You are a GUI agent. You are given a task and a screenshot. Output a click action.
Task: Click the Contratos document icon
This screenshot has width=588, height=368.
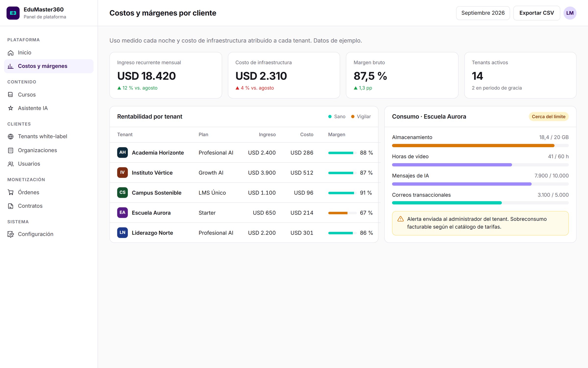11,206
